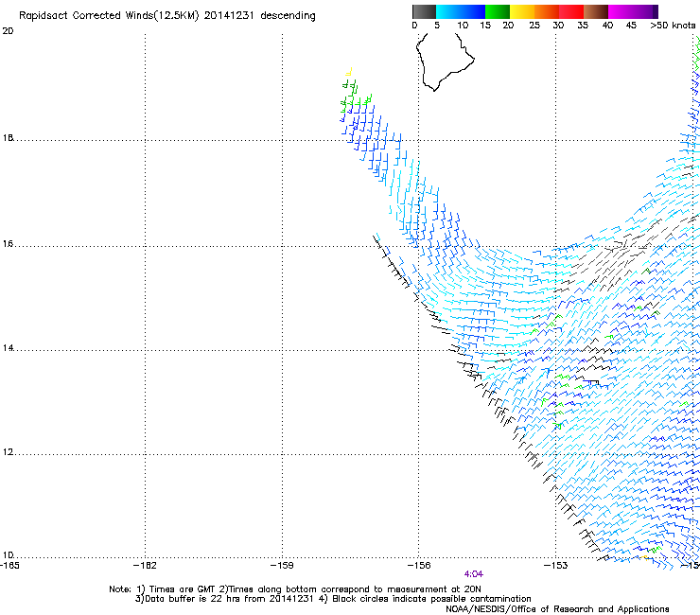Viewport: 700px width, 615px height.
Task: Click the plot title 'Rapidscat Corrected Winds(12.5KM)'
Action: coord(109,15)
